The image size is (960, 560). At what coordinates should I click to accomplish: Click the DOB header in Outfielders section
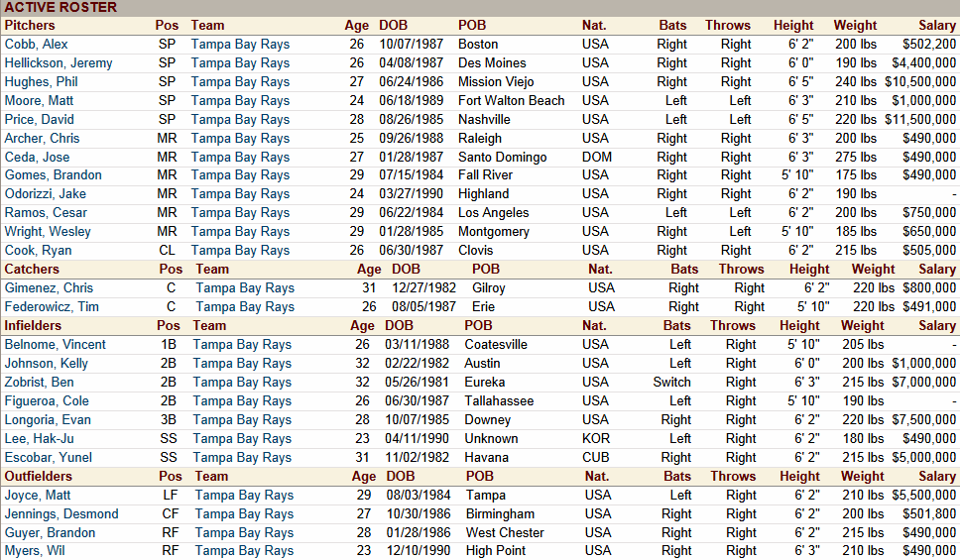pyautogui.click(x=401, y=476)
